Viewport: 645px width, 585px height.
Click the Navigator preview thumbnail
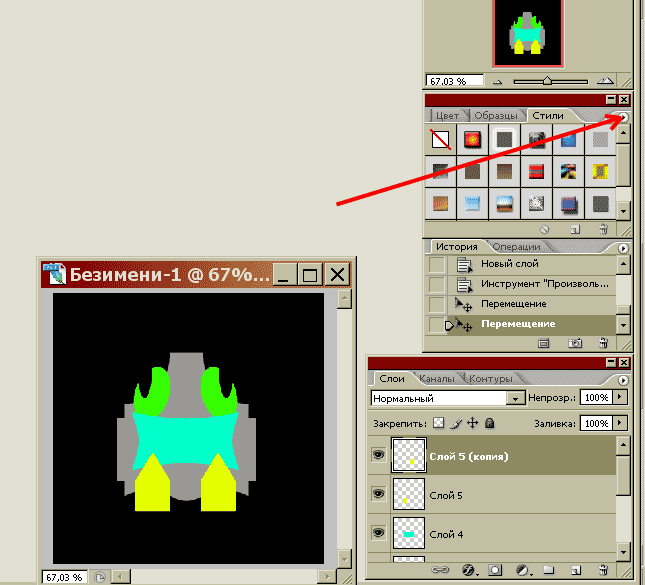click(x=528, y=32)
